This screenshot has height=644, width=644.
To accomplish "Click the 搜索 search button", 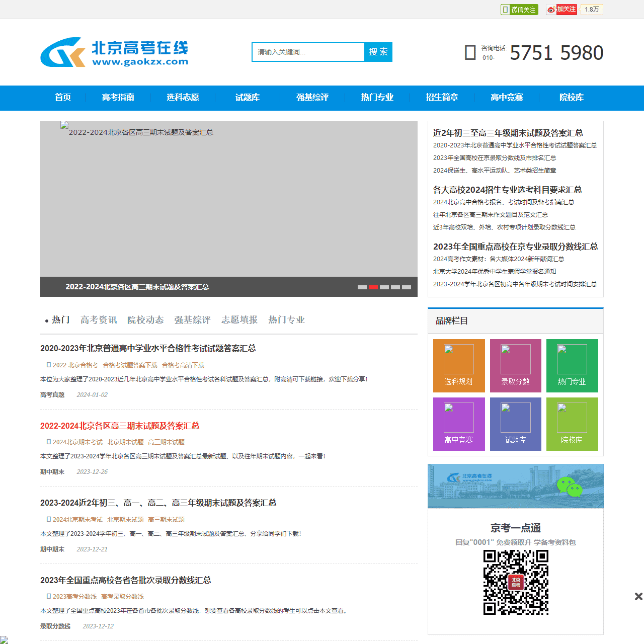I will (378, 52).
